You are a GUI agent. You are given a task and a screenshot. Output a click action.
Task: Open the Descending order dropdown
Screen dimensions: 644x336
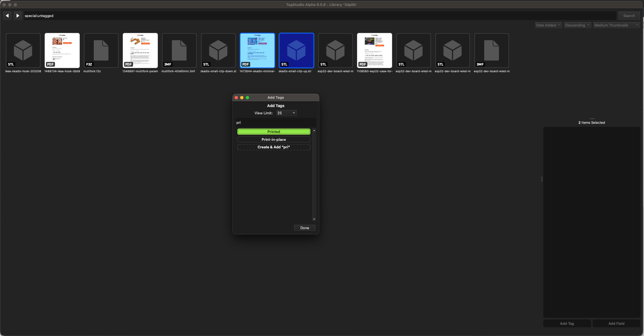tap(577, 25)
